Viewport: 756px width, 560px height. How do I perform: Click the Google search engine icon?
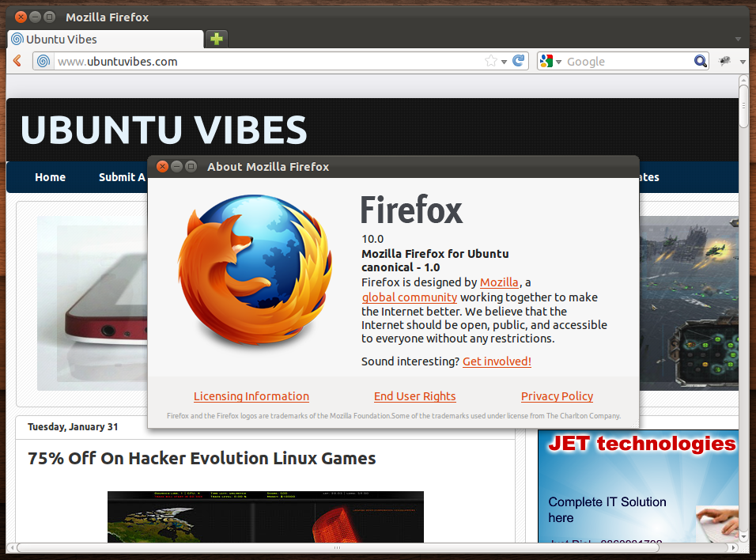tap(546, 61)
